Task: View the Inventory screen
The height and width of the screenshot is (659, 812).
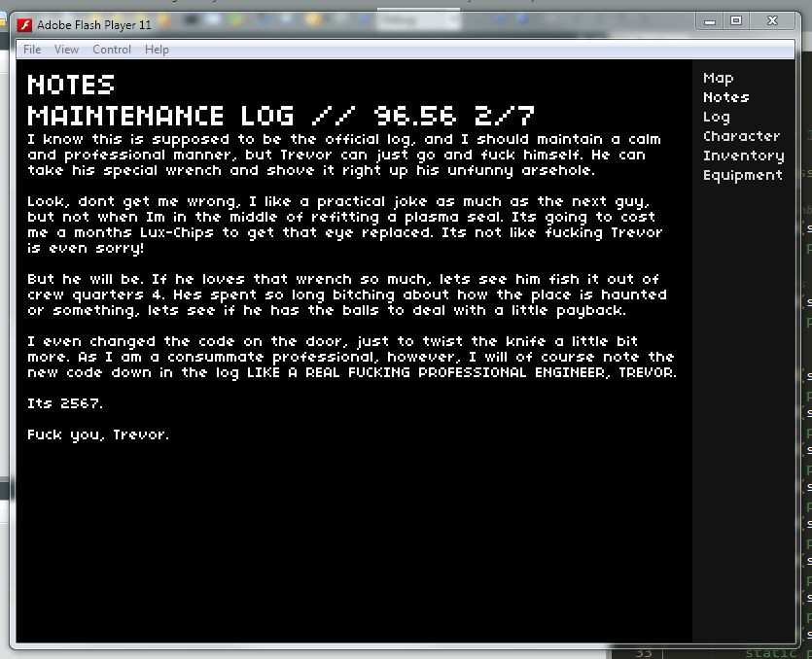Action: point(743,156)
